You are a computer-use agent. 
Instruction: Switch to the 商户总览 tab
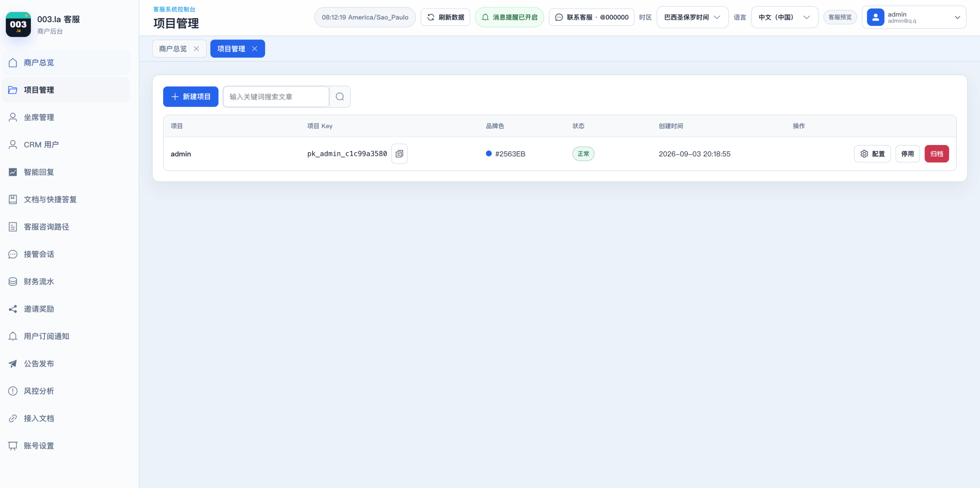click(x=173, y=49)
